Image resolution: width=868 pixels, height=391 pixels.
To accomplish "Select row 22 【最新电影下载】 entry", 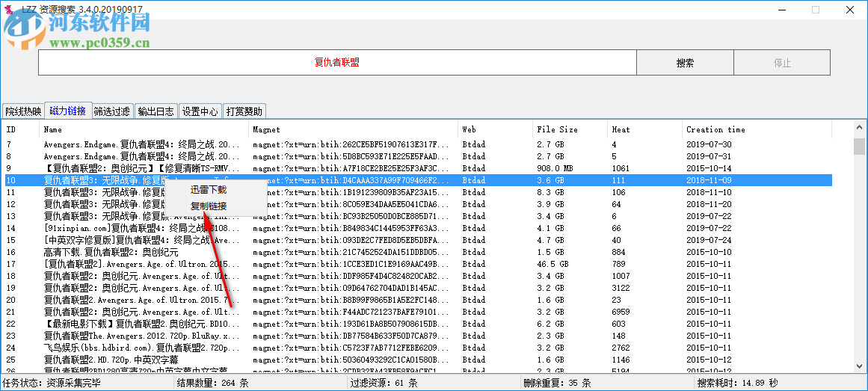I will (142, 324).
